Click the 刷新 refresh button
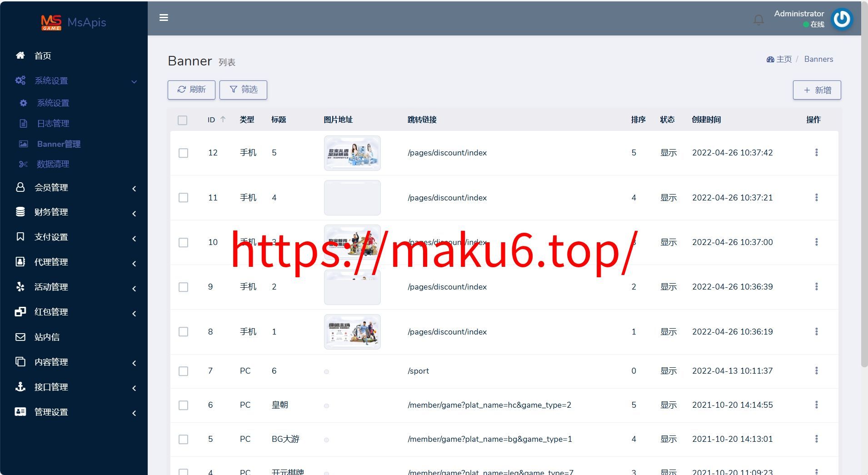This screenshot has height=475, width=868. [191, 90]
